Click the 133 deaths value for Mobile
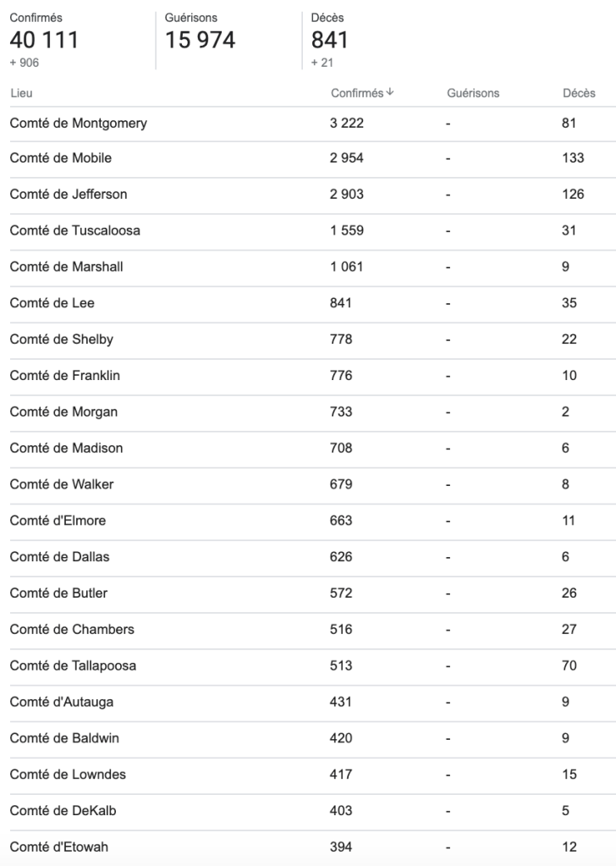Viewport: 616px width, 866px height. [573, 158]
